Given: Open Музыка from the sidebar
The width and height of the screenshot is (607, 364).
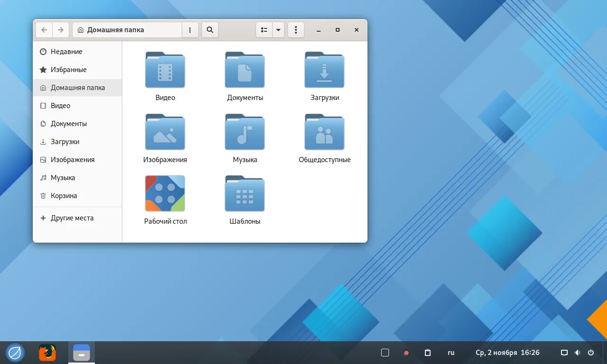Looking at the screenshot, I should coord(63,177).
